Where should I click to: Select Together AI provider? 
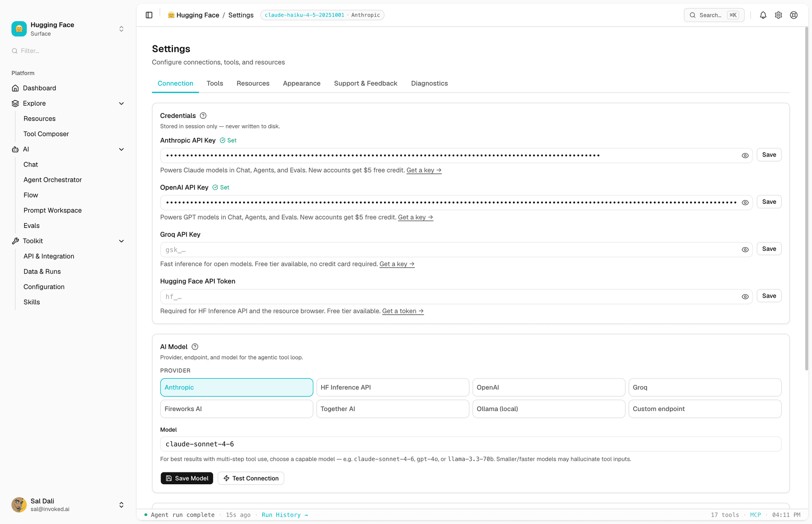pos(393,409)
